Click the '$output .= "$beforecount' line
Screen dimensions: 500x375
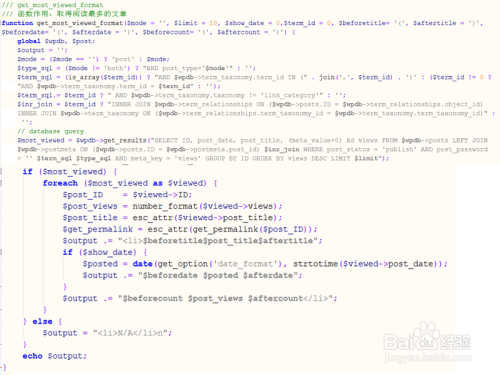pos(200,298)
